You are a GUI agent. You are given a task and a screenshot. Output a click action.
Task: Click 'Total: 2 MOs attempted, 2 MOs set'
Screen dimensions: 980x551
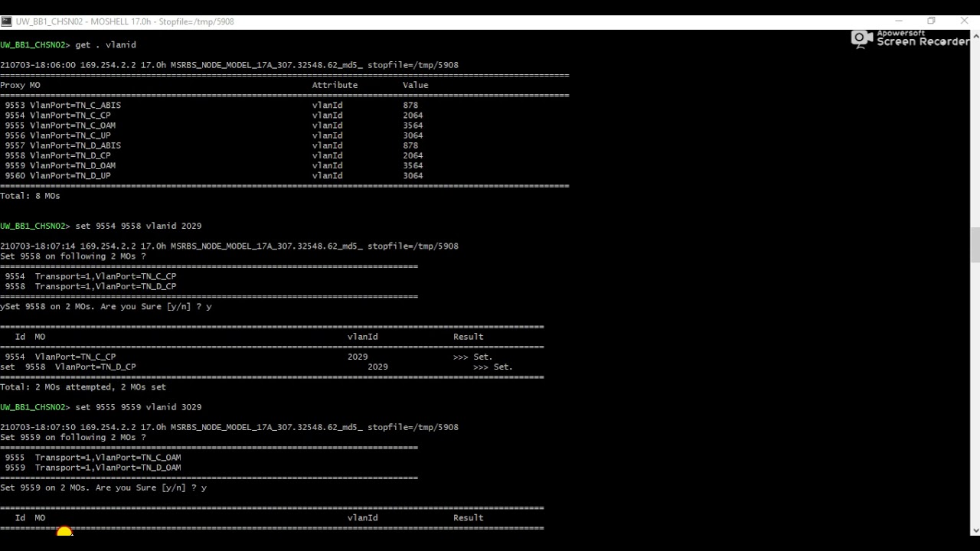pyautogui.click(x=83, y=387)
